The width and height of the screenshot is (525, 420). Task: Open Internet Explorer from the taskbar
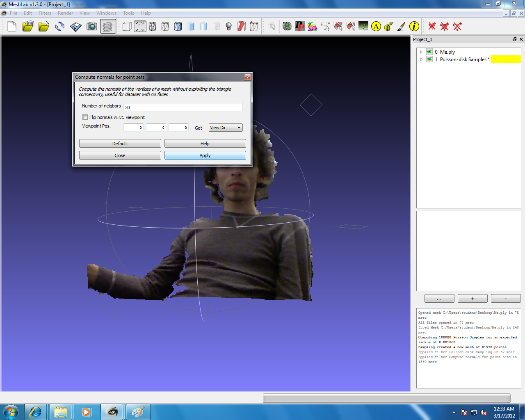(x=36, y=412)
